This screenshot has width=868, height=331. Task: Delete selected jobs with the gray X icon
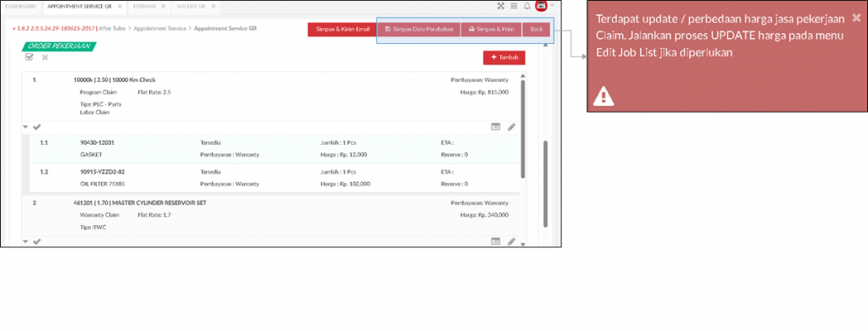[45, 58]
